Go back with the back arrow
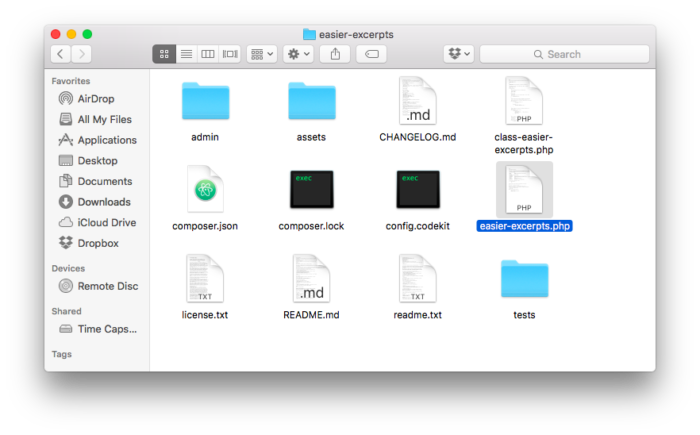Viewport: 700px width, 435px height. pyautogui.click(x=61, y=54)
